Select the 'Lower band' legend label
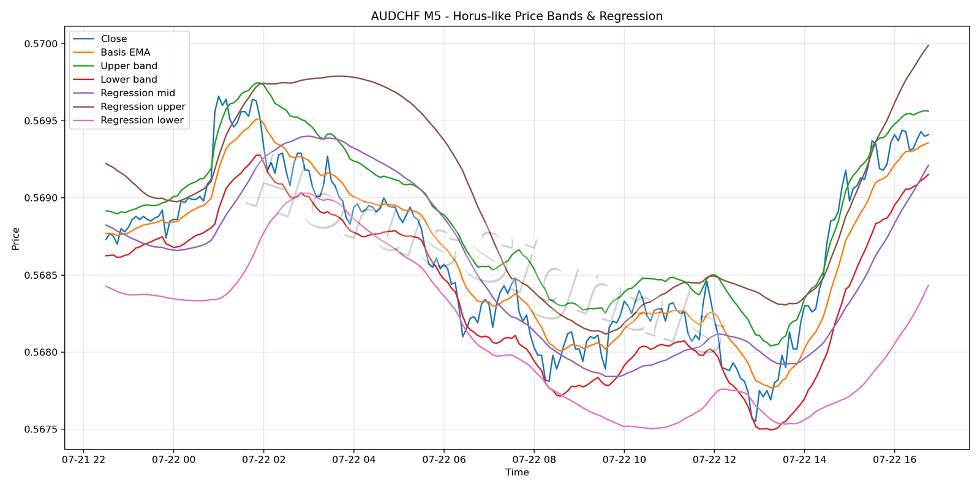Viewport: 980px width, 490px height. pyautogui.click(x=129, y=80)
